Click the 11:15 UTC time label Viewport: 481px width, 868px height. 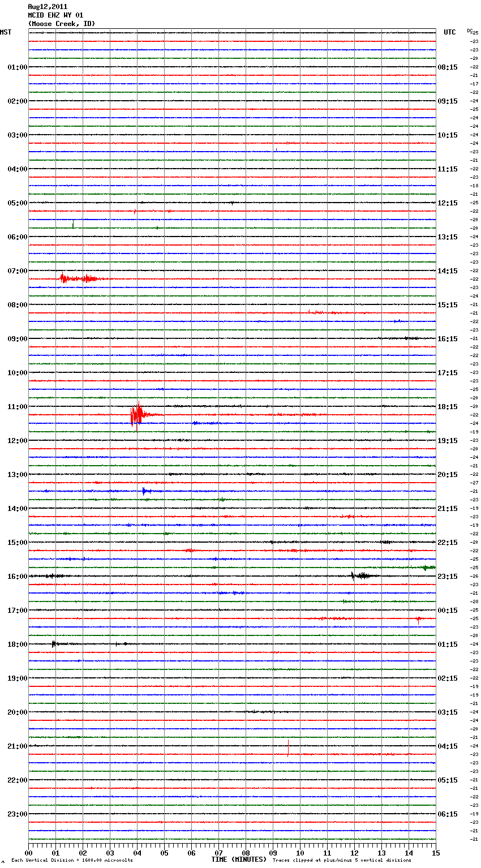(x=448, y=169)
